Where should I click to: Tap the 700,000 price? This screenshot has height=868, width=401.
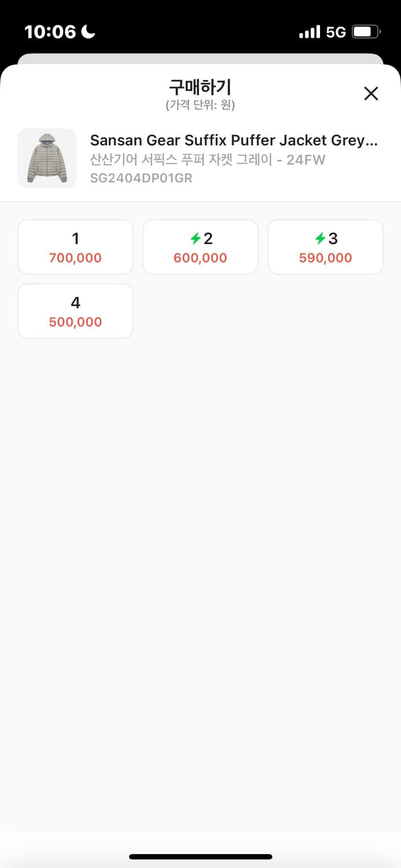75,258
